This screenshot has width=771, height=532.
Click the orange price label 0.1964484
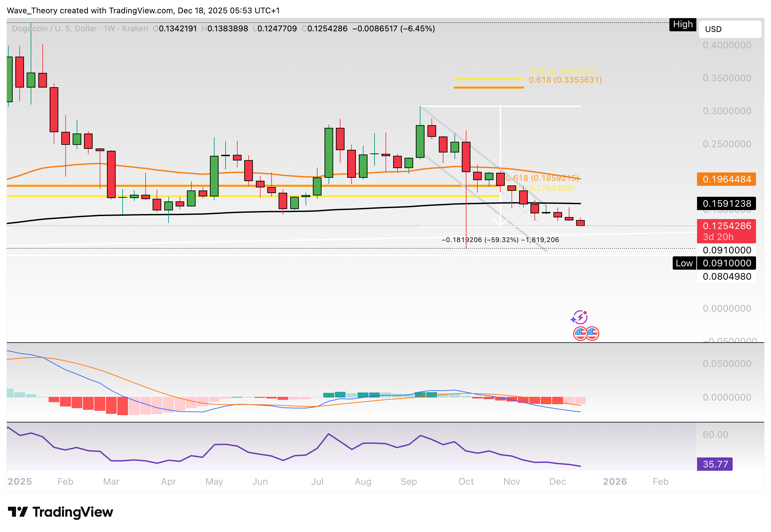[x=726, y=179]
